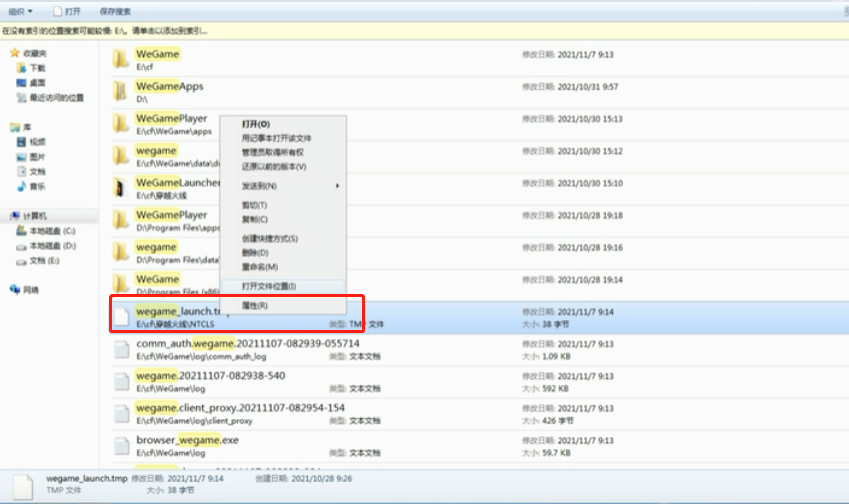
Task: Click the file thumbnail in details pane
Action: [23, 487]
